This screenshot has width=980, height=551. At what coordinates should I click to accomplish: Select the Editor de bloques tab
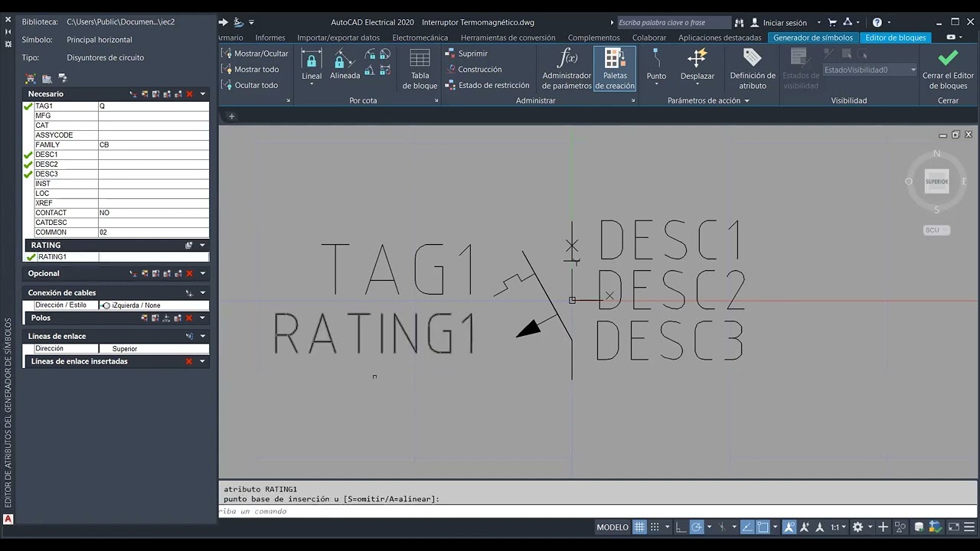(x=896, y=37)
